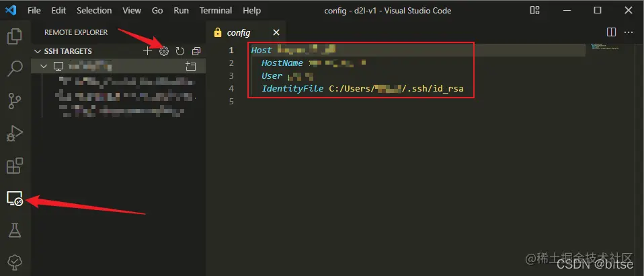Open the Extensions view
The height and width of the screenshot is (276, 644).
[x=15, y=166]
